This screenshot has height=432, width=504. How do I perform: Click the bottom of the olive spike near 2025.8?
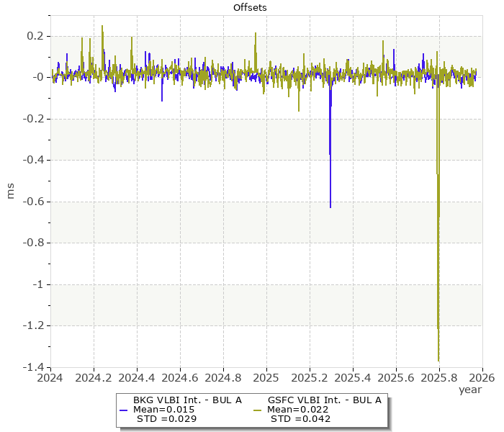pos(438,360)
